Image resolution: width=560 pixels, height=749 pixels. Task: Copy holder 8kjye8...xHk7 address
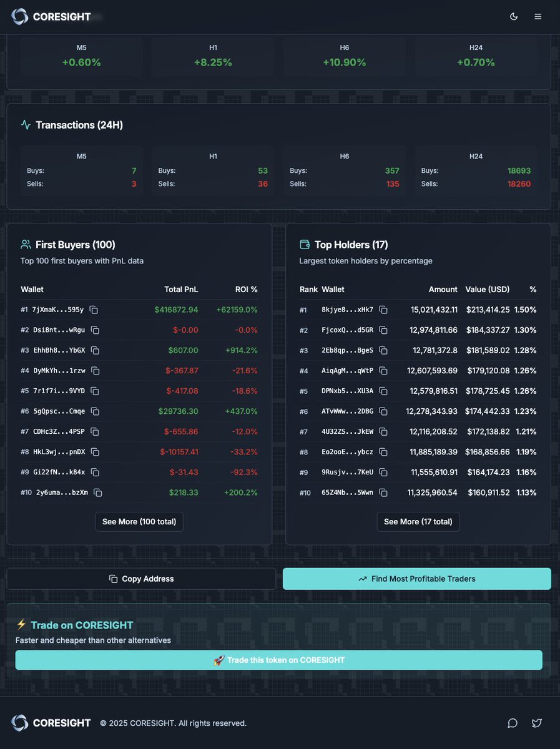tap(383, 310)
